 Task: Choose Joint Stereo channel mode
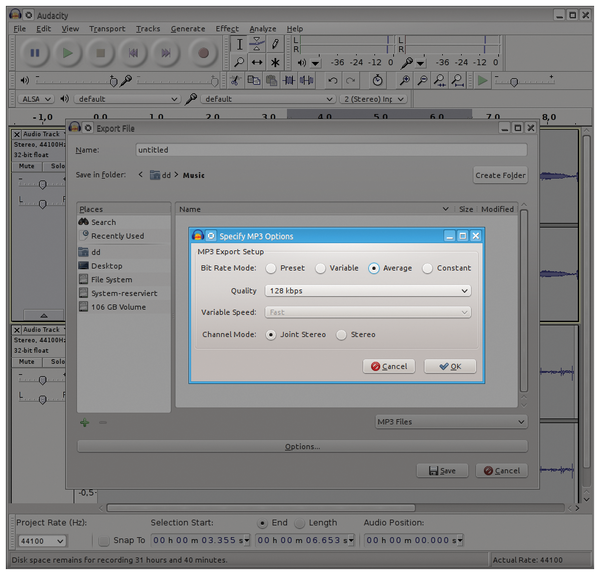point(271,335)
